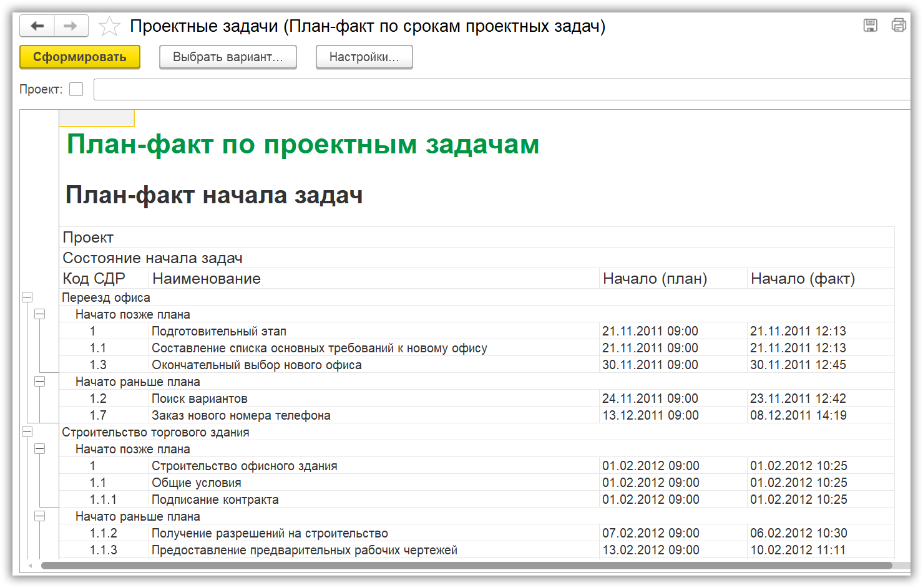Go forward with the right arrow button

[71, 26]
